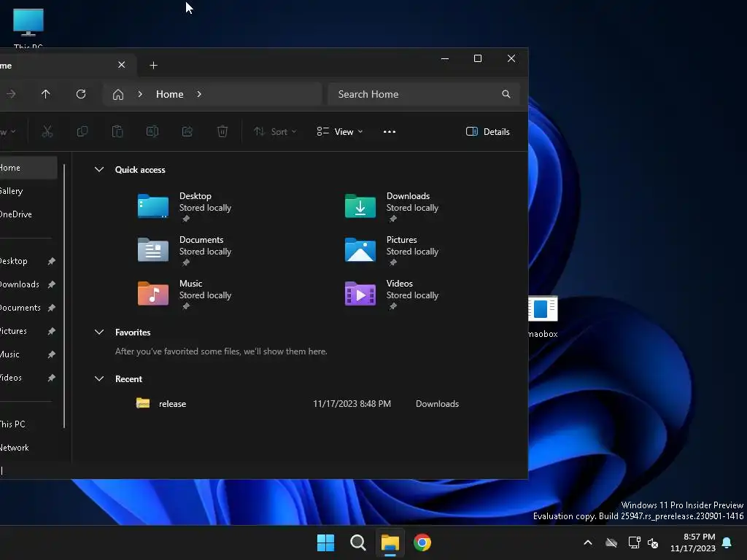The height and width of the screenshot is (560, 747).
Task: Click the Paste clipboard icon
Action: click(x=117, y=131)
